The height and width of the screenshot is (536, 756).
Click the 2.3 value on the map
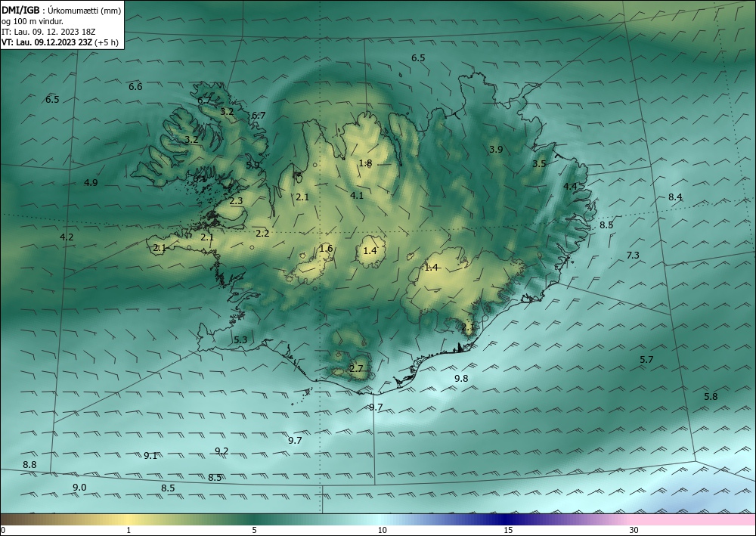pyautogui.click(x=236, y=202)
